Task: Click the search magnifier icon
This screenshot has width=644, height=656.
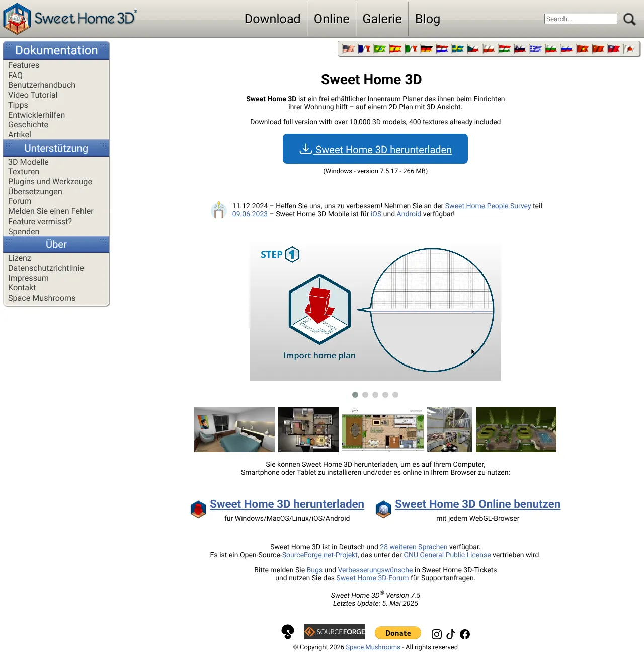Action: 629,19
